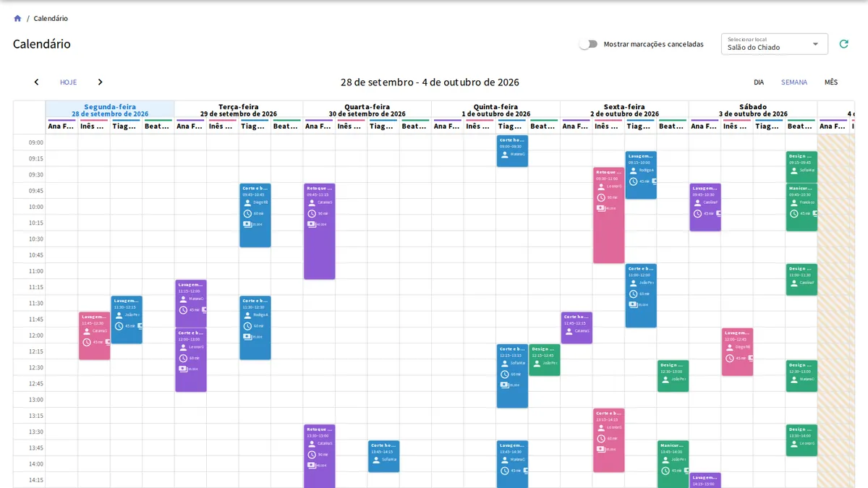Image resolution: width=868 pixels, height=488 pixels.
Task: Click the HOJE button
Action: coord(68,82)
